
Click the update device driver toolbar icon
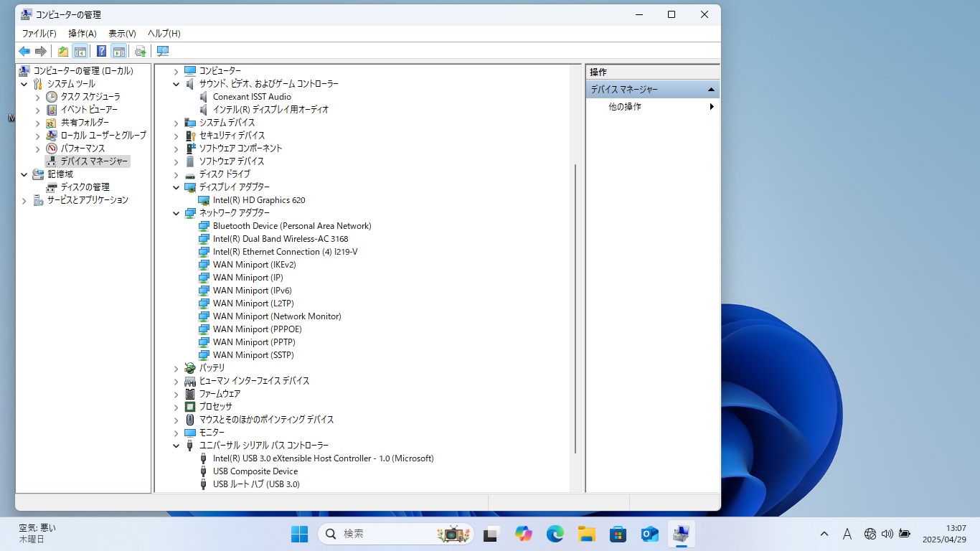[141, 51]
